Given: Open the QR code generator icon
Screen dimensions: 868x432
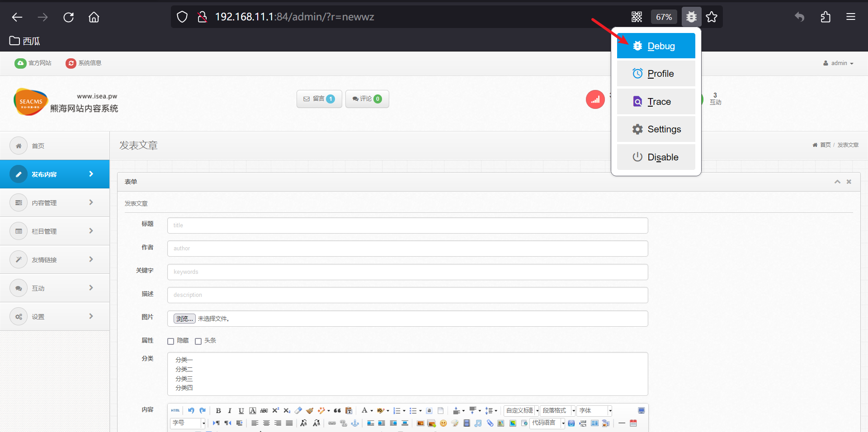Looking at the screenshot, I should [x=637, y=17].
